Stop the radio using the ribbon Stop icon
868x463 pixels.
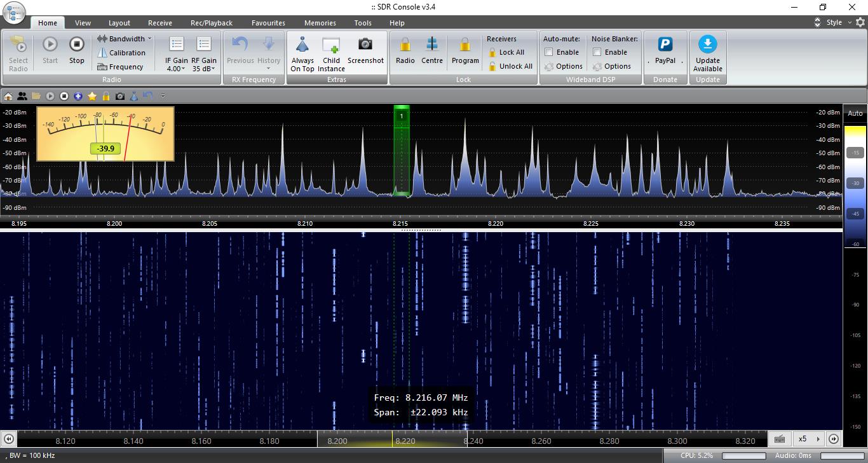point(76,45)
